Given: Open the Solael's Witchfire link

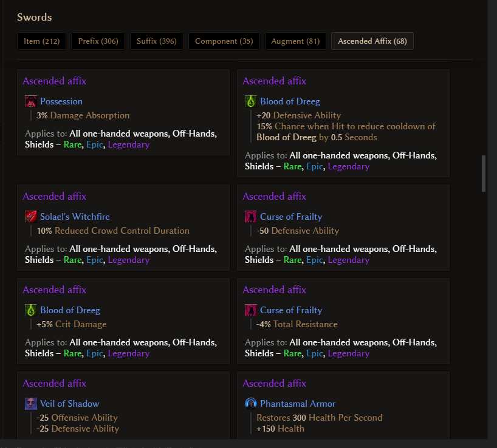Looking at the screenshot, I should coord(75,217).
